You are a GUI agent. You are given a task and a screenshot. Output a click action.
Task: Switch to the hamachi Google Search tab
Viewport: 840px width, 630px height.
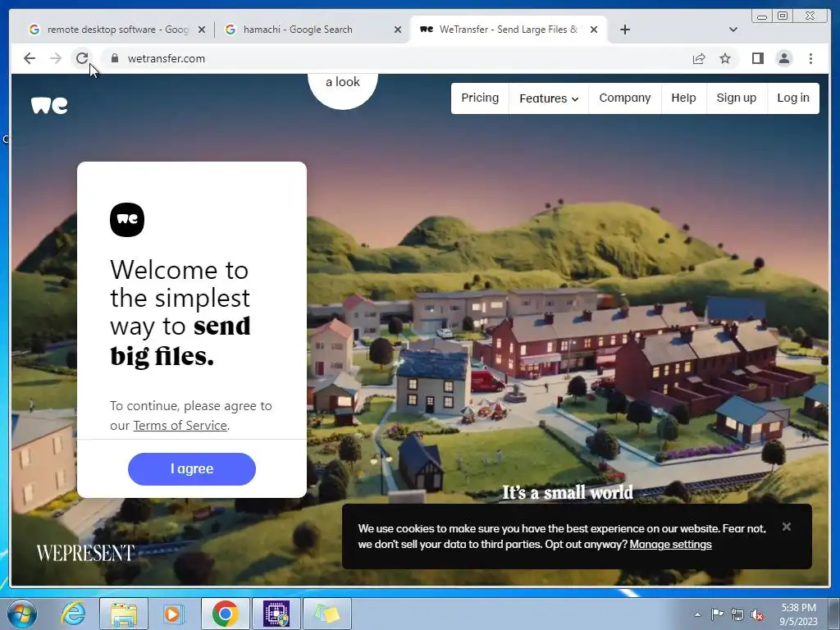[x=313, y=30]
